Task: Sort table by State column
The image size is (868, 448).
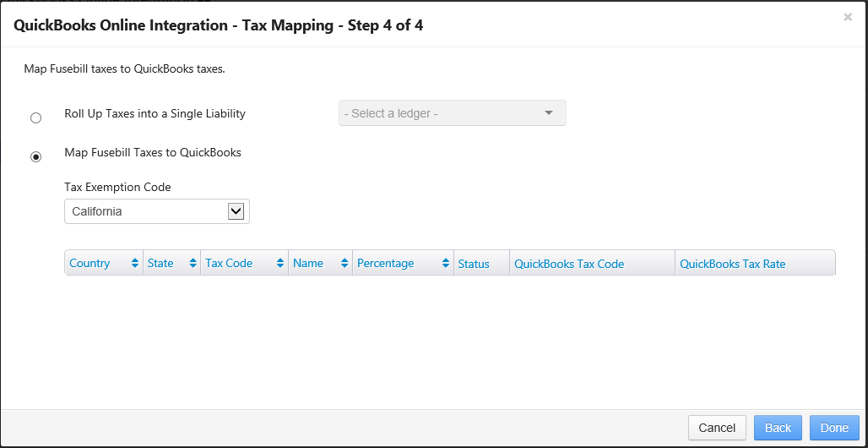Action: coord(171,264)
